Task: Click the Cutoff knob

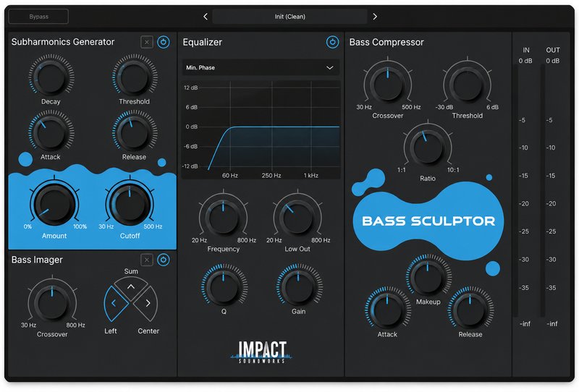Action: [x=130, y=203]
